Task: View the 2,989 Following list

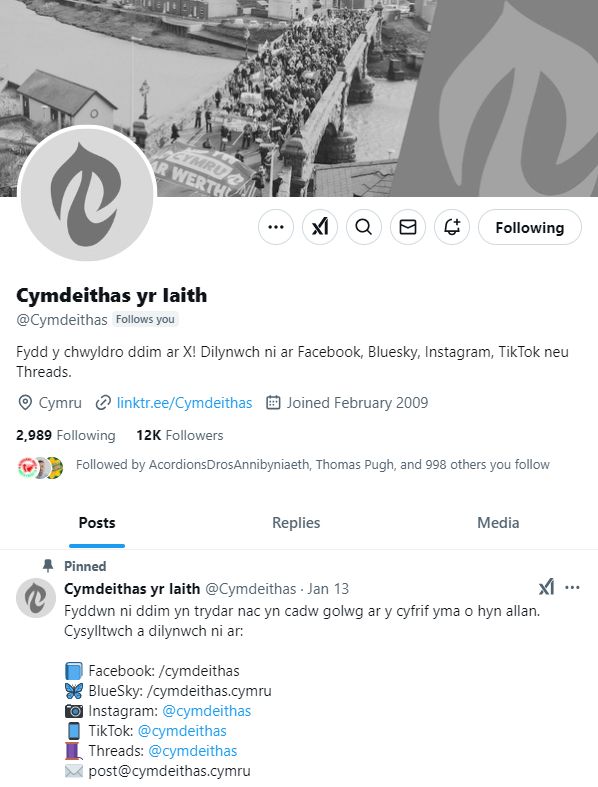Action: point(66,435)
